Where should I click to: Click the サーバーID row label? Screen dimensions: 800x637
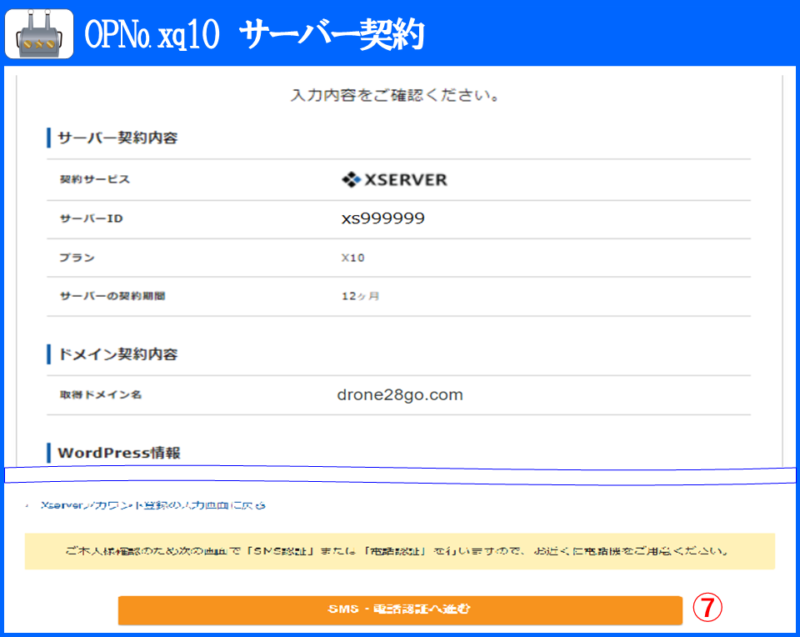tap(91, 219)
